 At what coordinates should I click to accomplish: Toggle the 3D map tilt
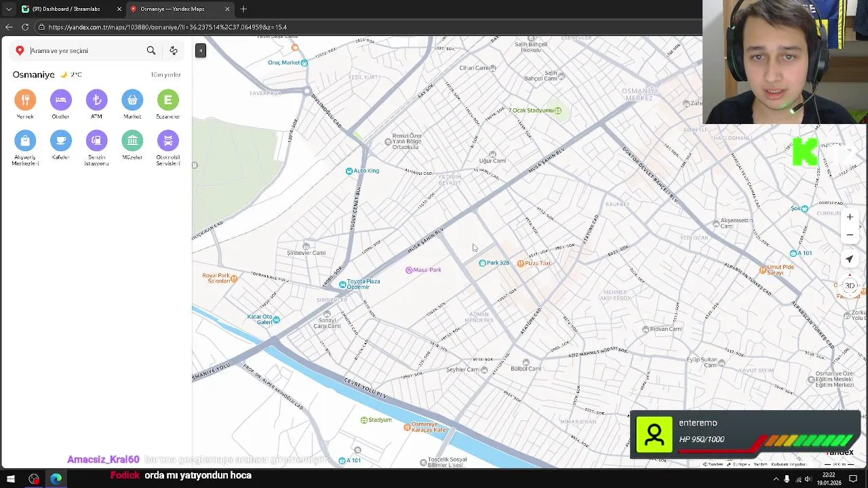[x=850, y=285]
